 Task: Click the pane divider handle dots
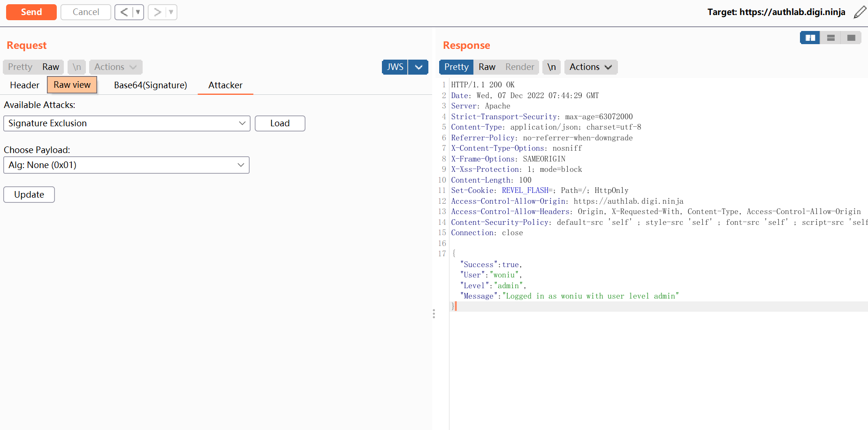(434, 314)
